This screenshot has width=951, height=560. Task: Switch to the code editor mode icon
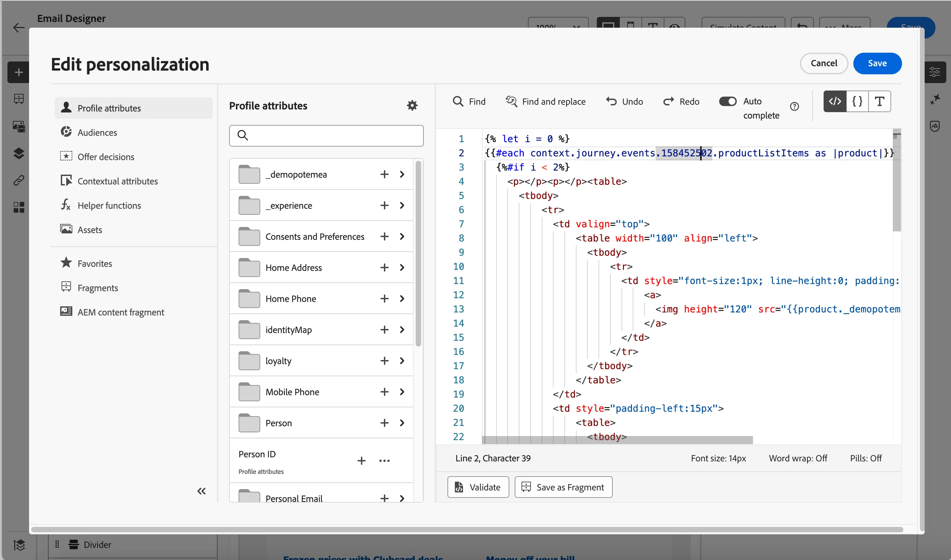[835, 101]
